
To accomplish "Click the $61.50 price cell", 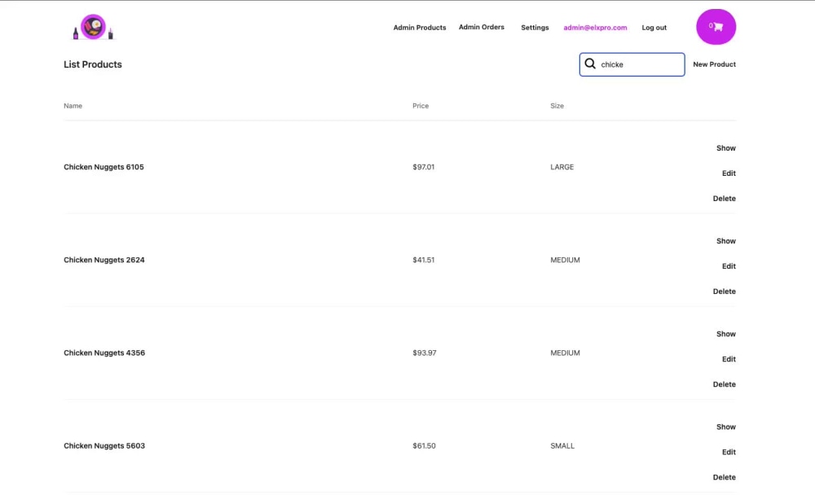I will coord(424,446).
